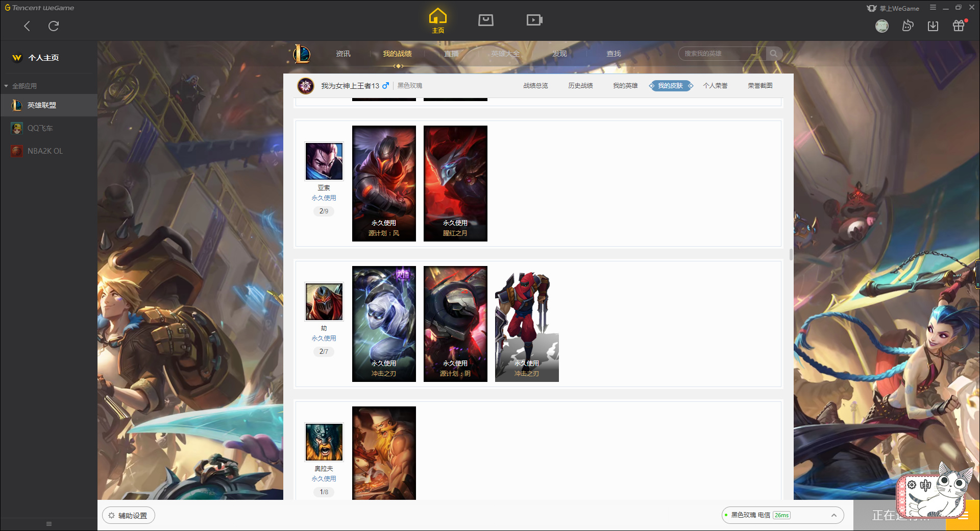
Task: Expand the 黑色玫瑰 电信 server selector
Action: click(x=782, y=515)
